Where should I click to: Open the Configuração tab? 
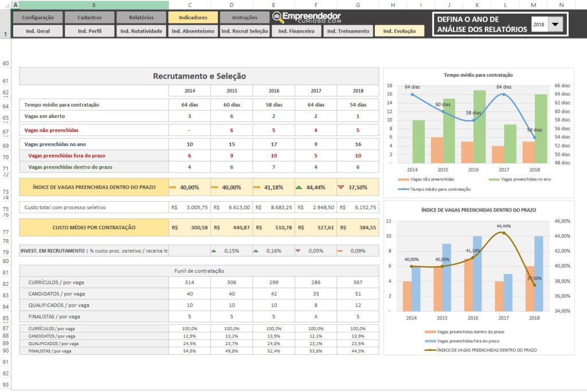34,18
